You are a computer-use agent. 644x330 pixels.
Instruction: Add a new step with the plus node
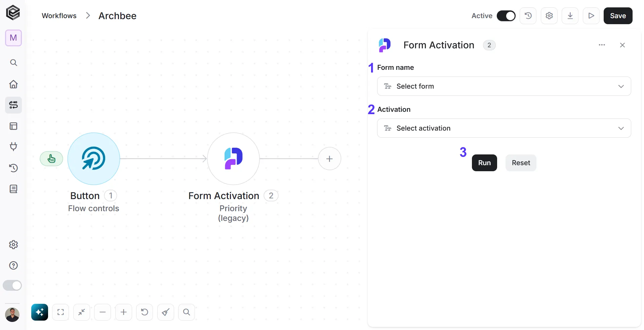coord(329,159)
